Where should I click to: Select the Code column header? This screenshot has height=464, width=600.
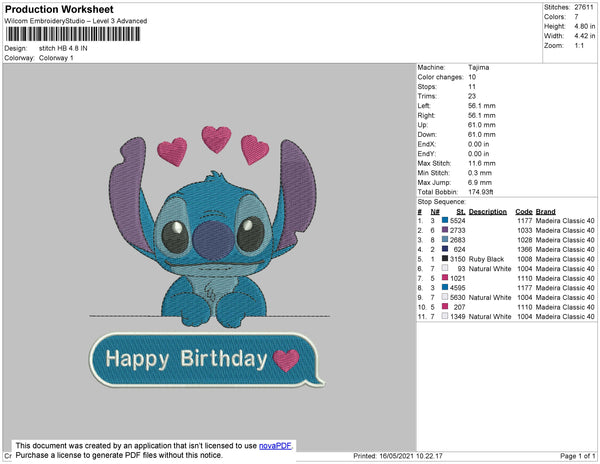[523, 212]
